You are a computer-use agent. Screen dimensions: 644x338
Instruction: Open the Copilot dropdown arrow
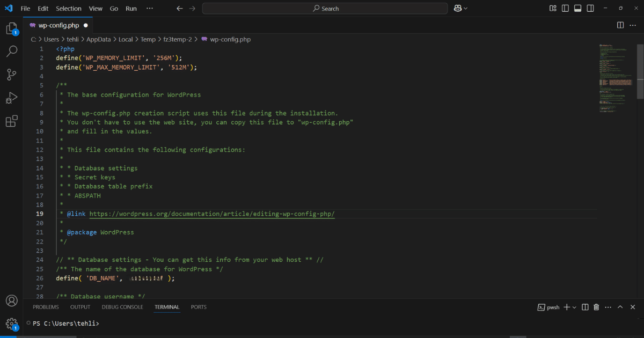[x=466, y=9]
